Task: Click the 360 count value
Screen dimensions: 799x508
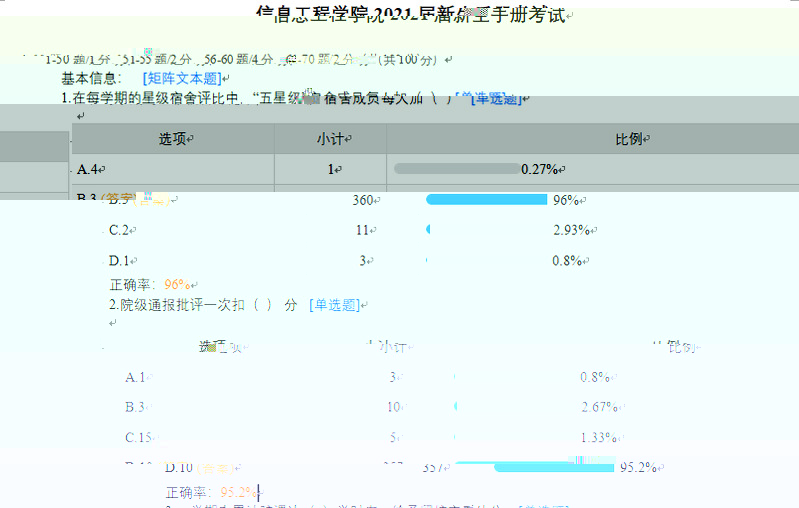Action: pyautogui.click(x=363, y=200)
